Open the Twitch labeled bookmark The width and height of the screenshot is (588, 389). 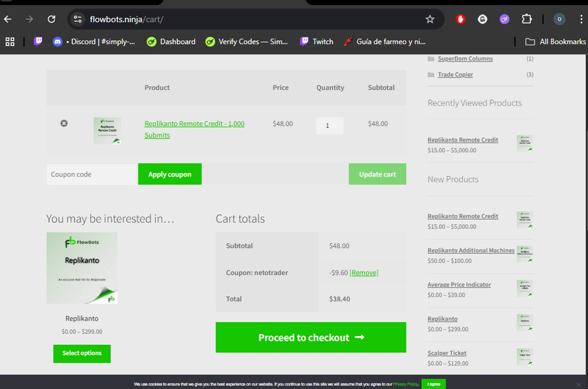(x=316, y=42)
